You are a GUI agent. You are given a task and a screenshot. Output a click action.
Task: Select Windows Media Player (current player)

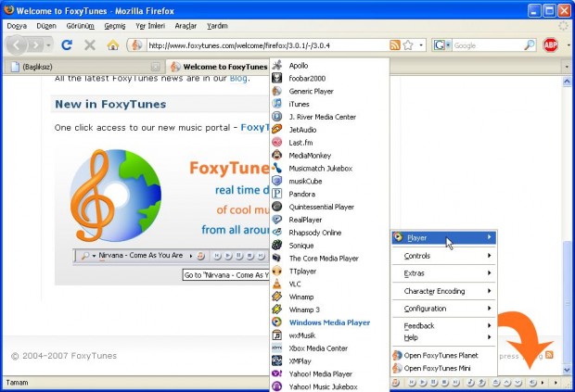(329, 322)
